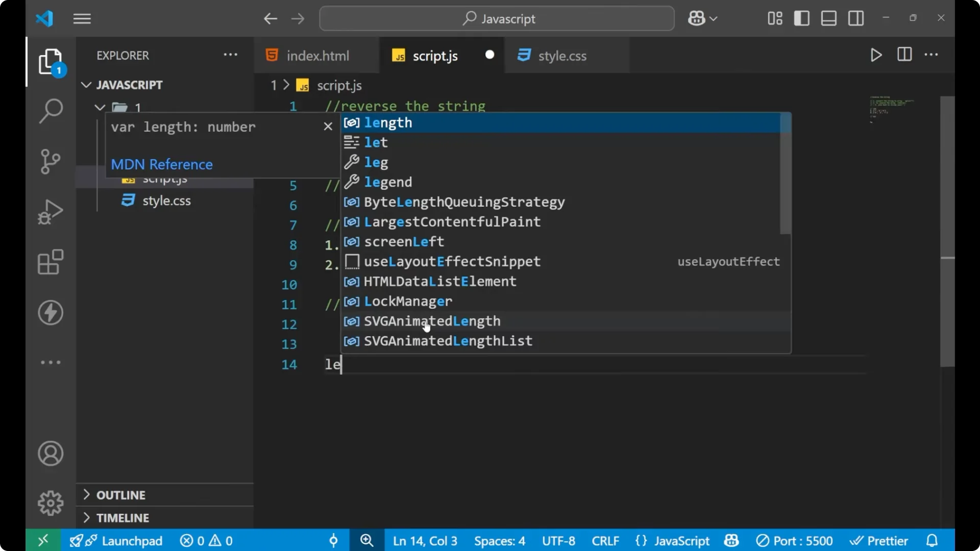Switch to the style.css tab

point(562,55)
